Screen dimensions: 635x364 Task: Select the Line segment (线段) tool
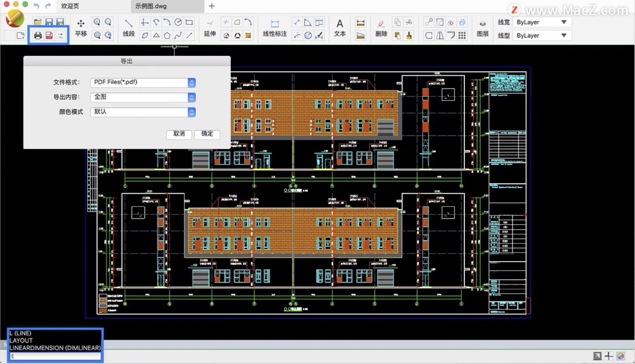[x=129, y=28]
